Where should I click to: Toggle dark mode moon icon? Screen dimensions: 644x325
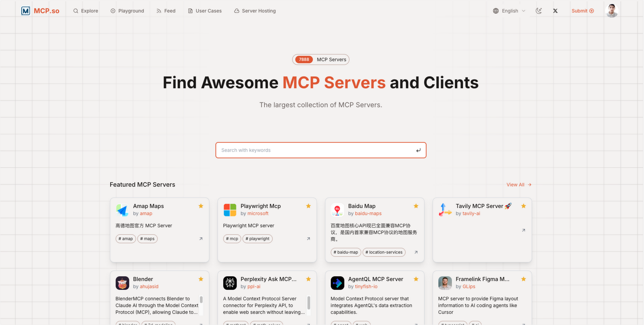click(538, 11)
